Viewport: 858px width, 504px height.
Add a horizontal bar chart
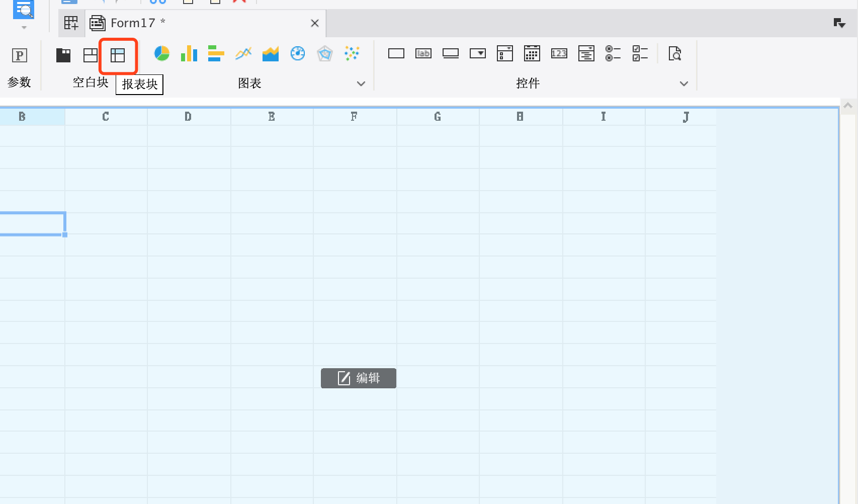tap(216, 53)
